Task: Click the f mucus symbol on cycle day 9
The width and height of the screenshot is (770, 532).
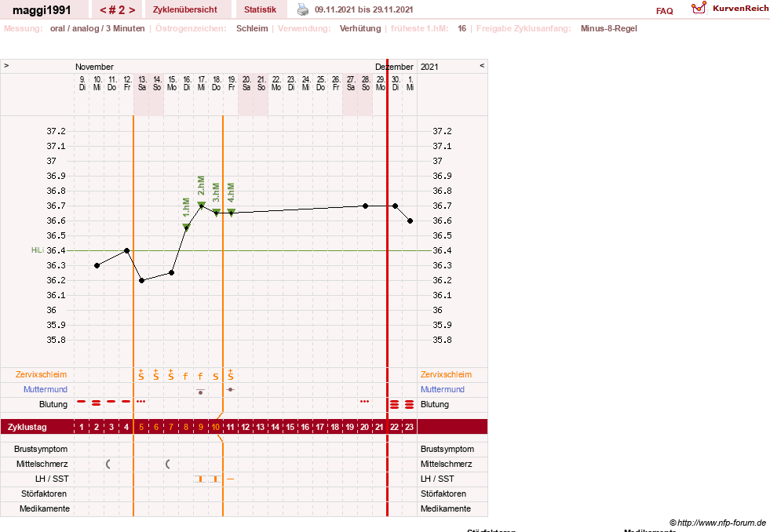Action: point(200,377)
